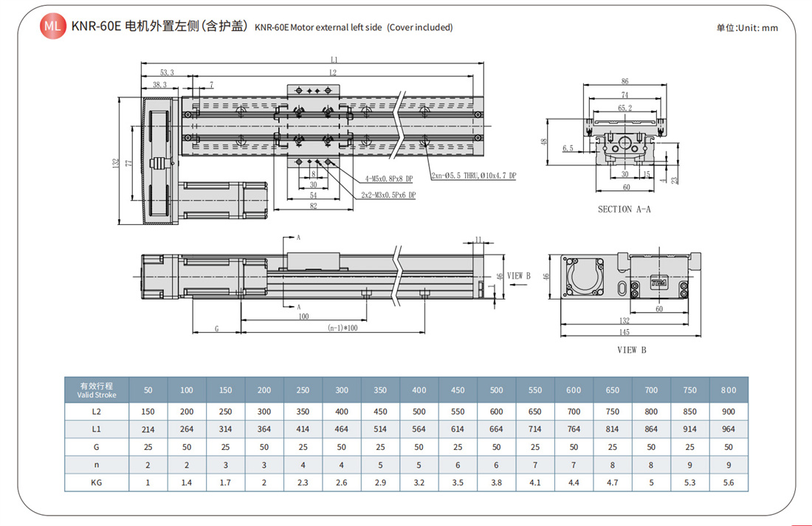Select the 有效行程 Valid Stroke header cell
The height and width of the screenshot is (526, 812).
coord(96,390)
